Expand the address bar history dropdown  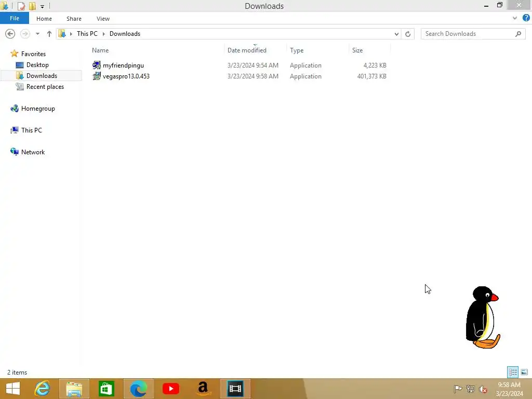(x=396, y=34)
